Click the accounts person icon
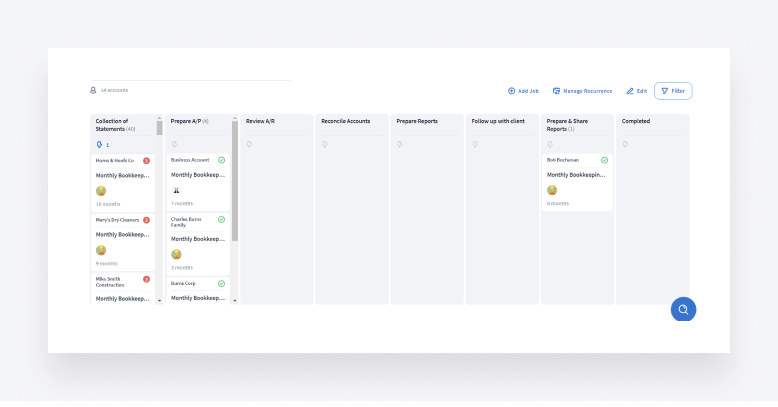Screen dimensions: 778x407 pos(93,90)
